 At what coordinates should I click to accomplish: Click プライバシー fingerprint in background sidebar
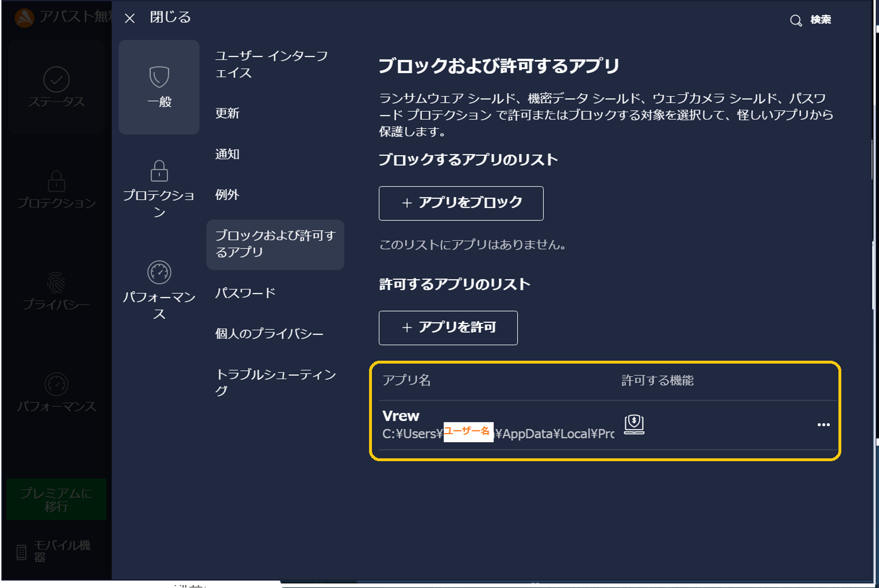coord(56,291)
